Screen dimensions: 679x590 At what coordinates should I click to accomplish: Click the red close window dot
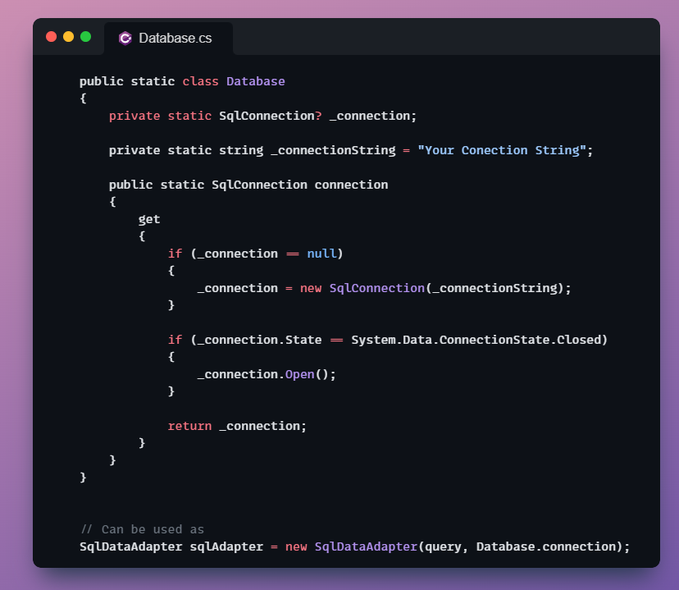(51, 37)
